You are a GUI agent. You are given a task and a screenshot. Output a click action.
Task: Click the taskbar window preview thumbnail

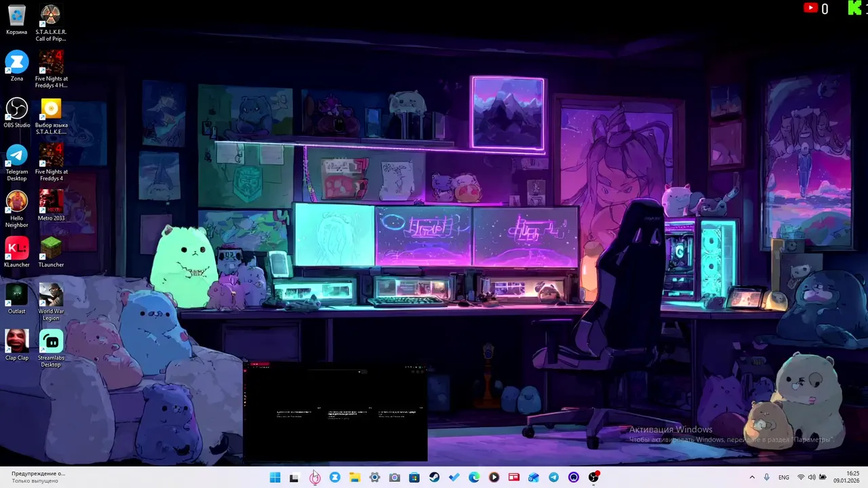pos(336,413)
